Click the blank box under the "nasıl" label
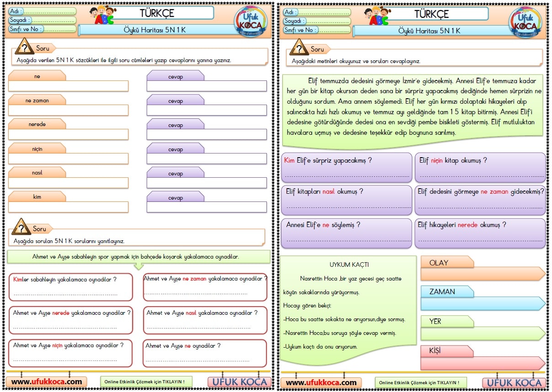 coord(69,183)
